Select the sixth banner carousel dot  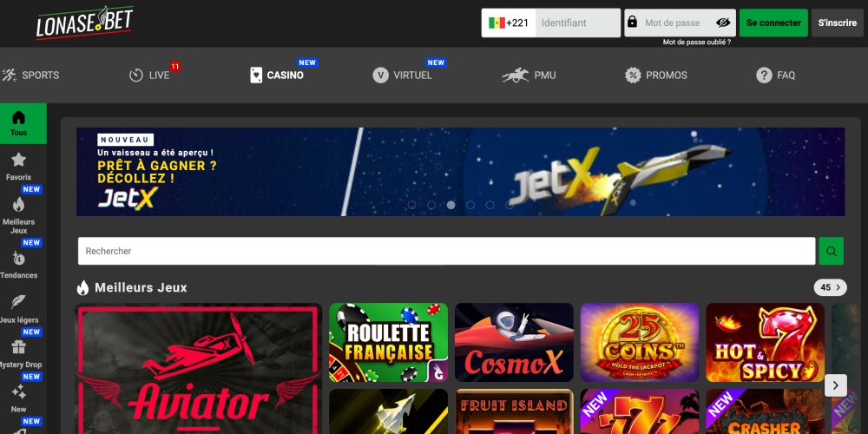tap(510, 205)
